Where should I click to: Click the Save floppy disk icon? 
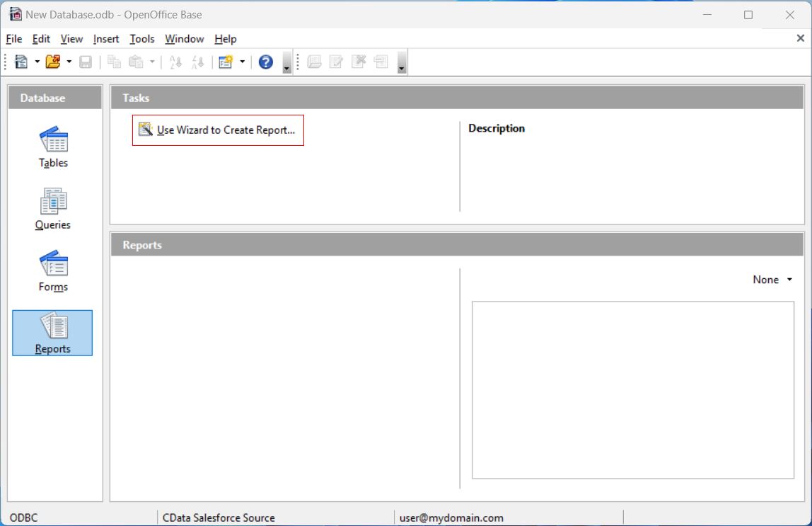pos(86,62)
